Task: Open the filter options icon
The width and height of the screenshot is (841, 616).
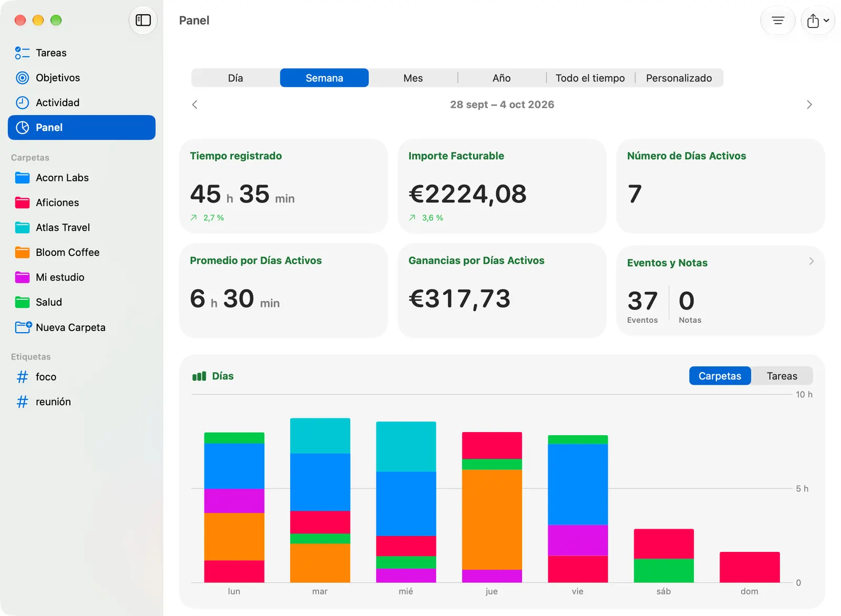Action: click(x=777, y=20)
